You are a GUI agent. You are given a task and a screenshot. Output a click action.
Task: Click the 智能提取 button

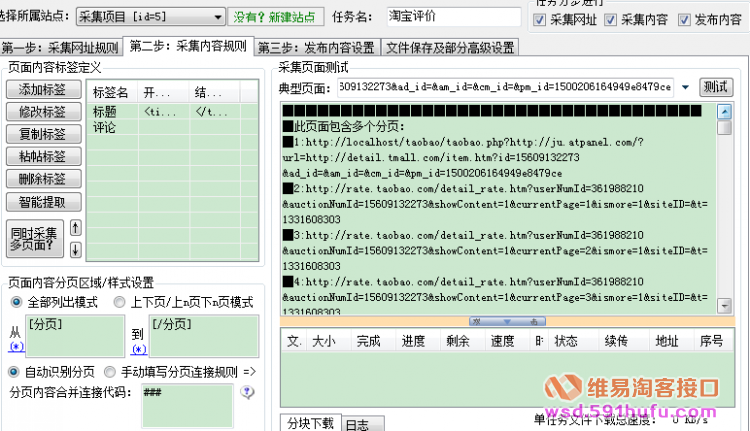[44, 202]
